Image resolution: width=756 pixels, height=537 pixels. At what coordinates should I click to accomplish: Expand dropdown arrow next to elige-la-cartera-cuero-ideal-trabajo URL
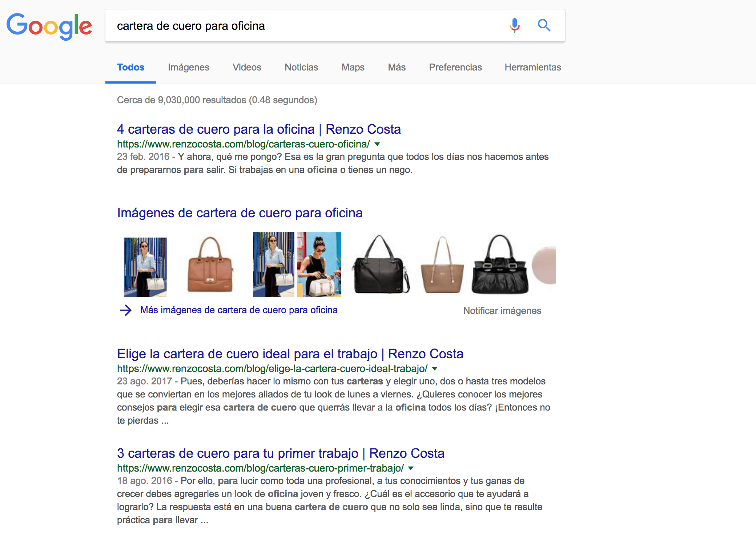[435, 369]
